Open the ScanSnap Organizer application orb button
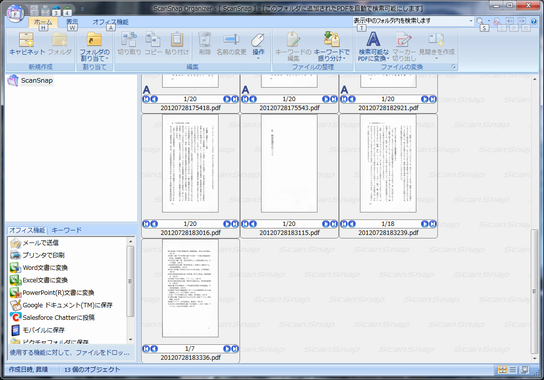The height and width of the screenshot is (380, 544). 15,13
